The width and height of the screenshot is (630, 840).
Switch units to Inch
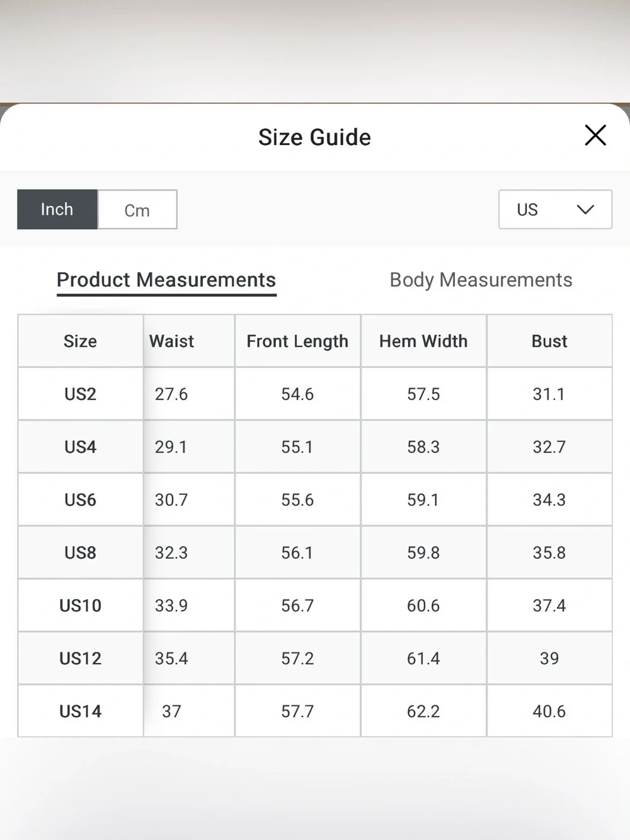tap(57, 209)
